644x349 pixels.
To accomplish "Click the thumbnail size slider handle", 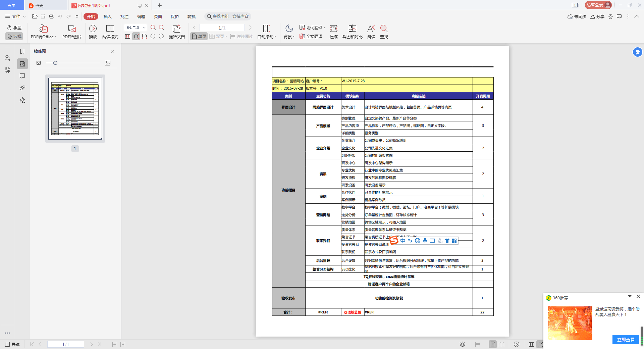I will [x=55, y=63].
